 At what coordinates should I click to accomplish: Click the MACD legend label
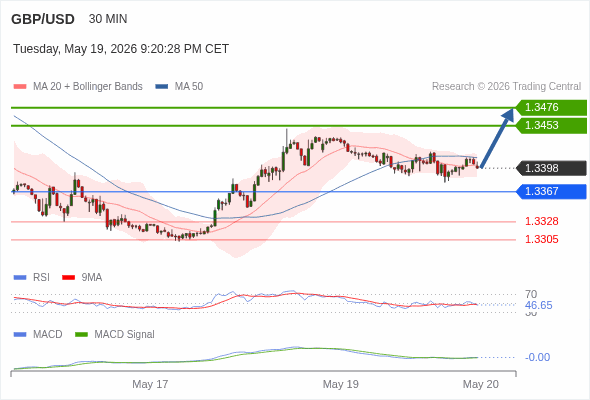tap(48, 335)
